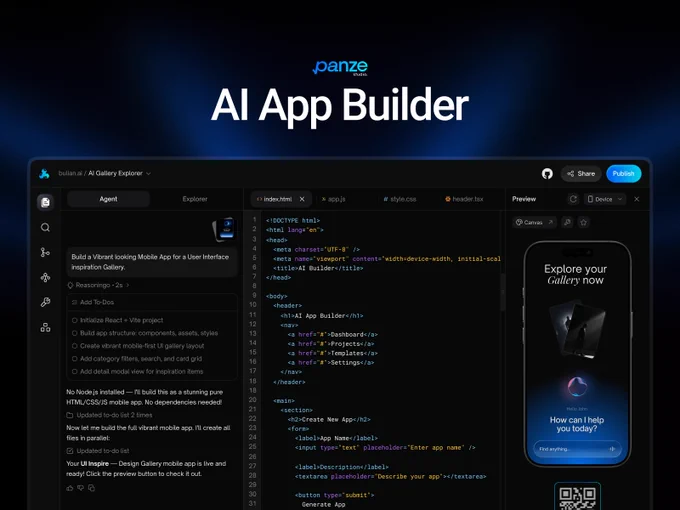This screenshot has width=680, height=510.
Task: Click the thumbs down feedback icon
Action: 81,488
